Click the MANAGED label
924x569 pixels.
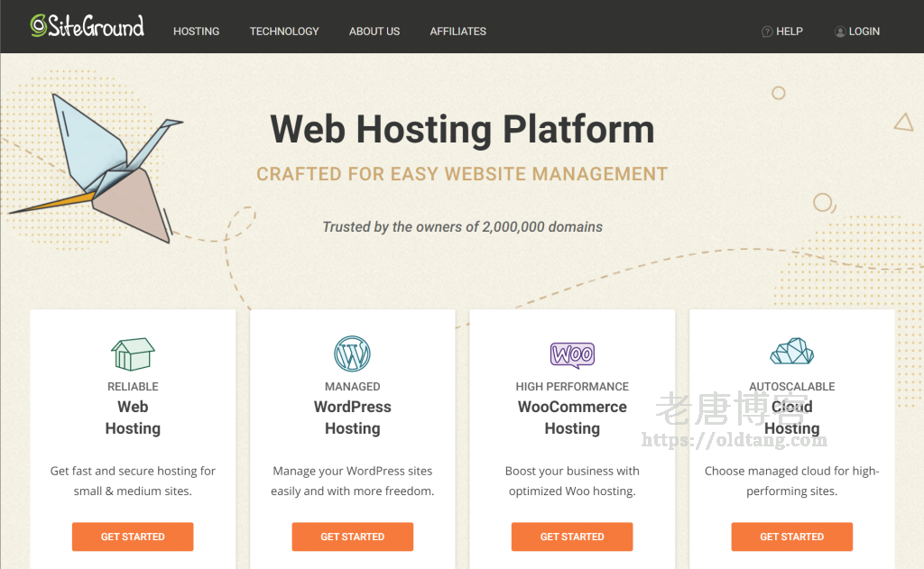353,387
